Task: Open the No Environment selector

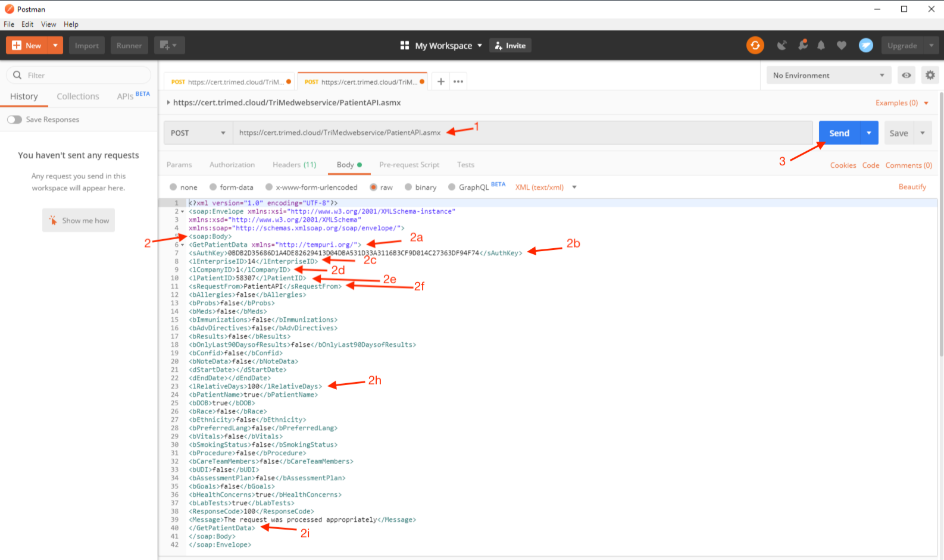Action: click(829, 75)
